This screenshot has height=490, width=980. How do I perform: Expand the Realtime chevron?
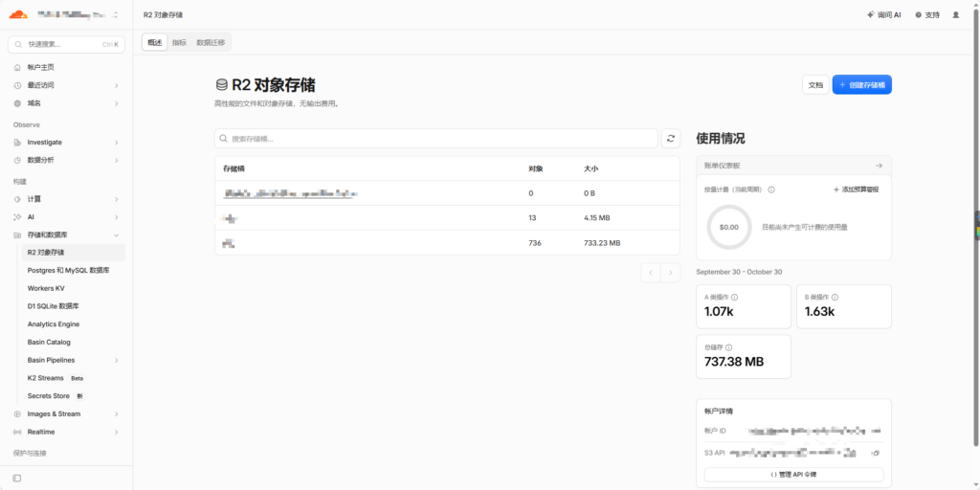(x=116, y=432)
